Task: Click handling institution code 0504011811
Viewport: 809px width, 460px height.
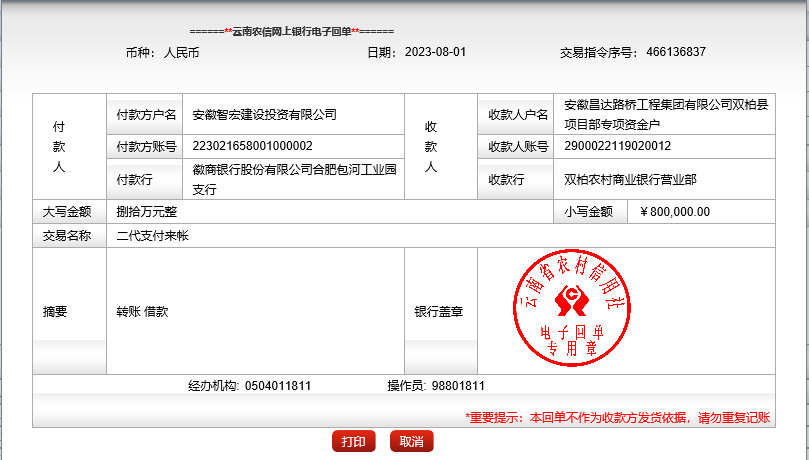Action: coord(277,386)
